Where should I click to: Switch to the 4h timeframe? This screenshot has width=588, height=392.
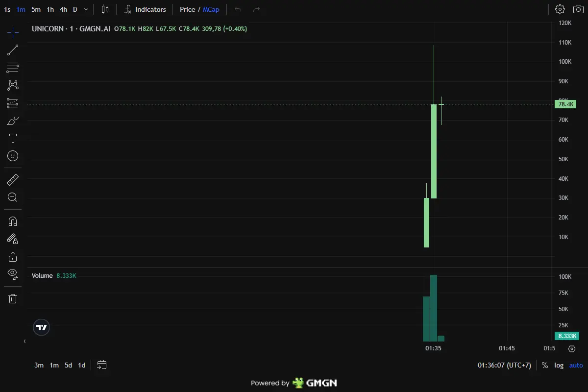click(63, 9)
